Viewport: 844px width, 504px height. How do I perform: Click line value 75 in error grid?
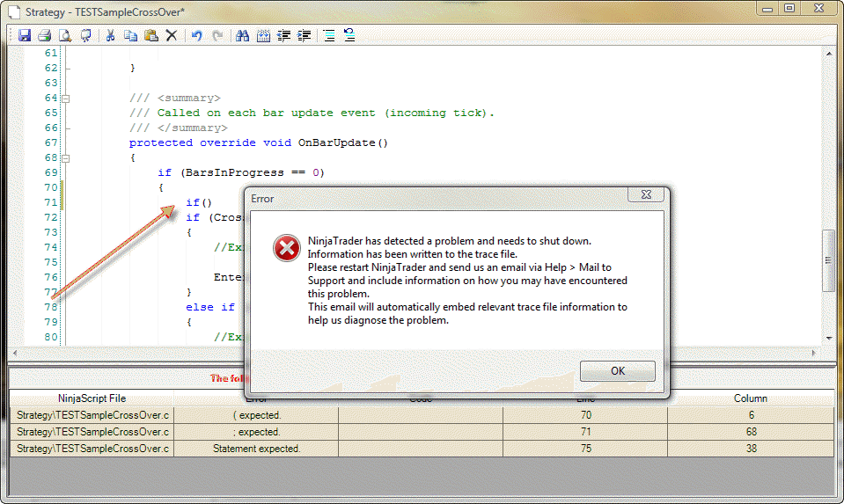585,449
